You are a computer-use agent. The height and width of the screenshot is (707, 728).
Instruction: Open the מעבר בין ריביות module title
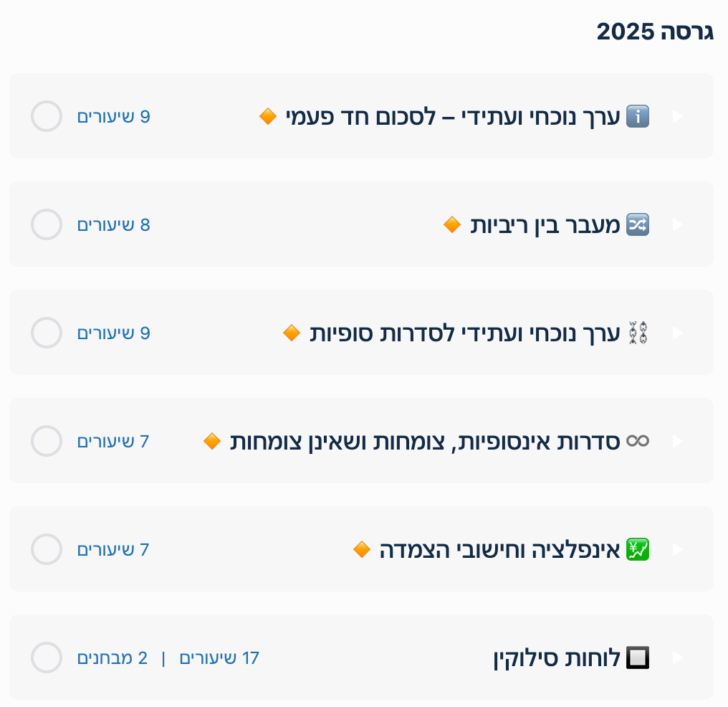(546, 224)
